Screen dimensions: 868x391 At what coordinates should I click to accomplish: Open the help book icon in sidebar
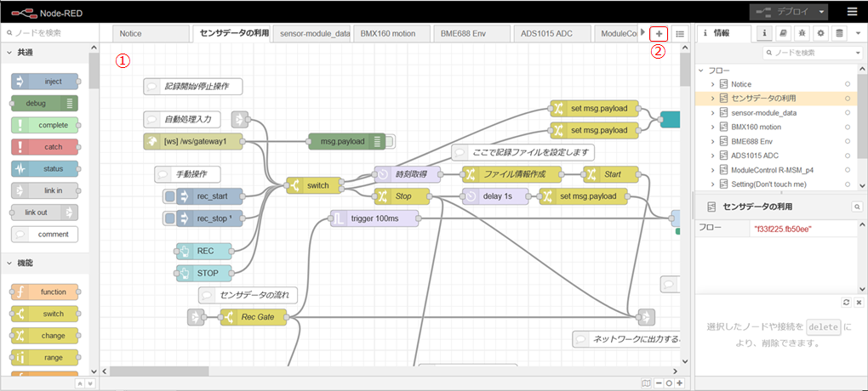tap(783, 33)
